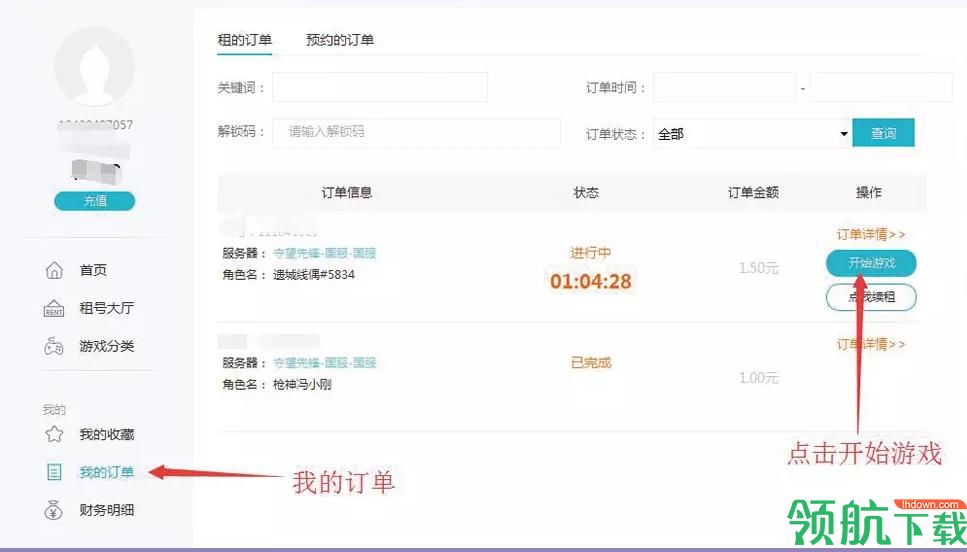Image resolution: width=967 pixels, height=552 pixels.
Task: Click the order amount 1.00元
Action: (759, 378)
